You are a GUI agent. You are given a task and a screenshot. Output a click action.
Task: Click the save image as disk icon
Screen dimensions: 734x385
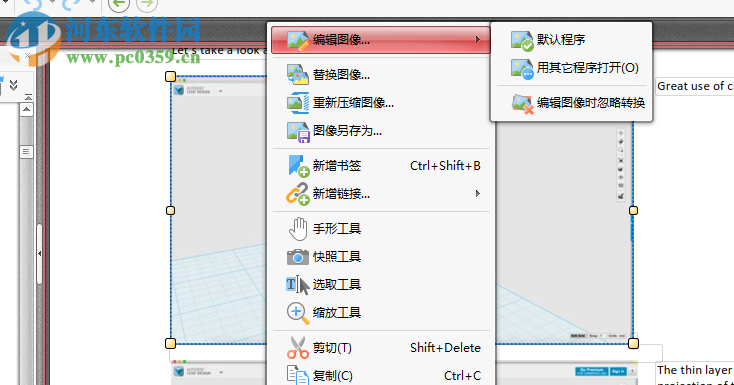point(298,132)
